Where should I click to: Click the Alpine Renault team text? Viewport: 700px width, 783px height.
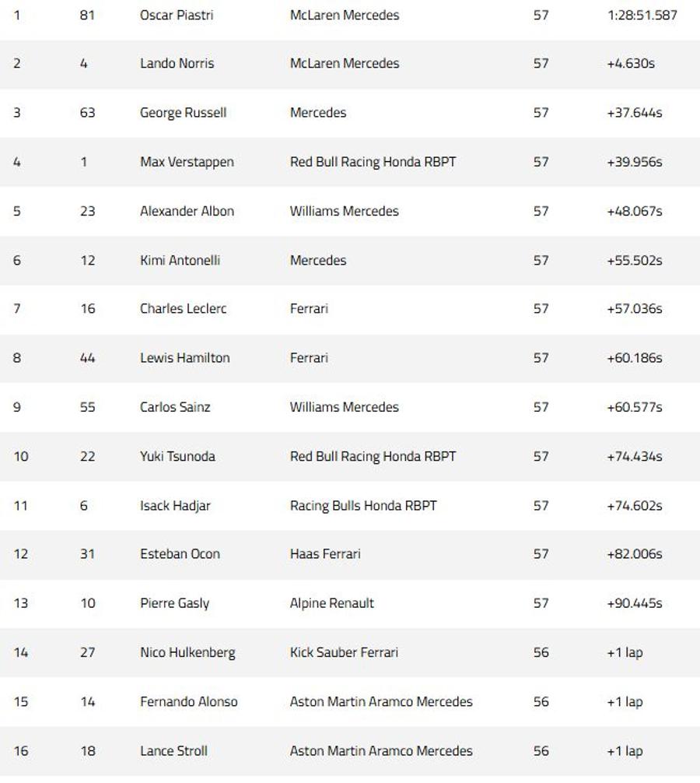[332, 603]
